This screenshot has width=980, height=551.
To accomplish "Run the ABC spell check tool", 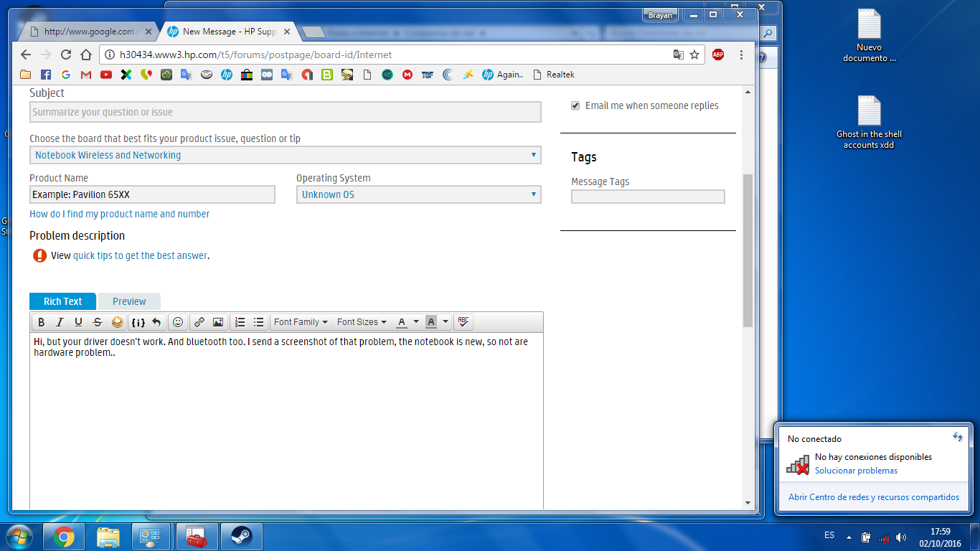I will pos(463,322).
